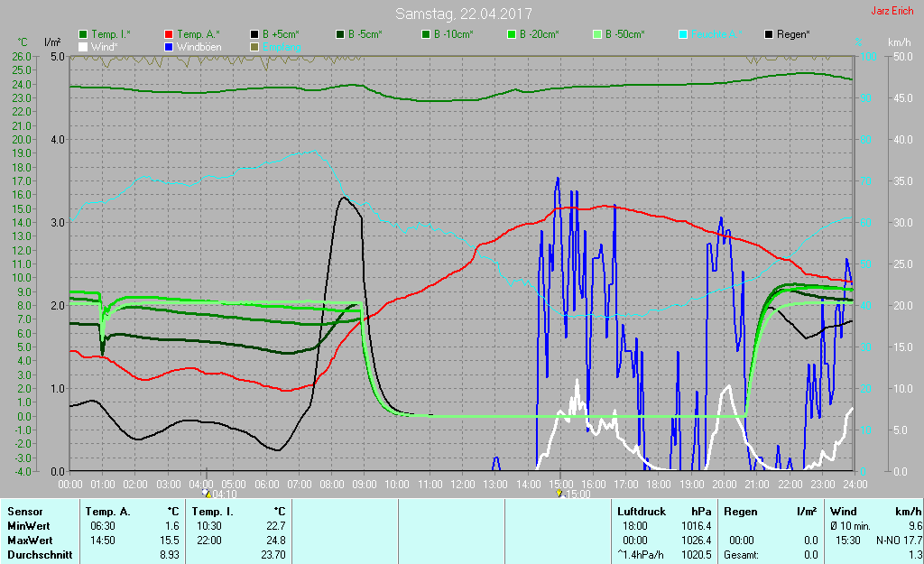Click the 'Regen*' legend label
This screenshot has width=924, height=564.
pyautogui.click(x=793, y=34)
